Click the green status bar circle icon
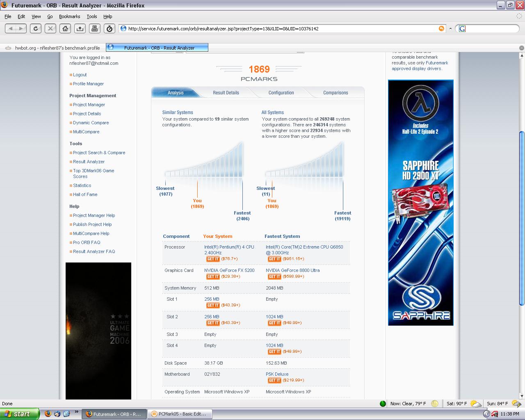Image resolution: width=525 pixels, height=420 pixels. (383, 404)
